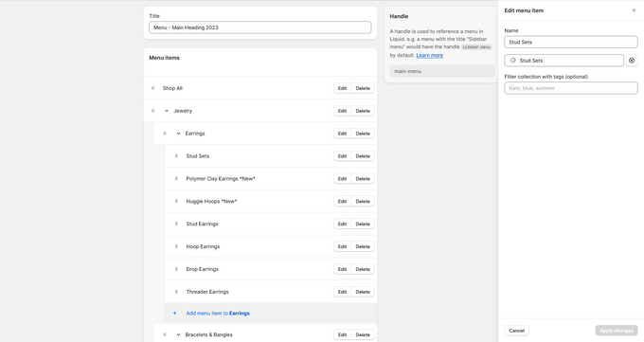Screen dimensions: 644x342
Task: Click drag handle for Huggie Hoops
Action: (176, 201)
